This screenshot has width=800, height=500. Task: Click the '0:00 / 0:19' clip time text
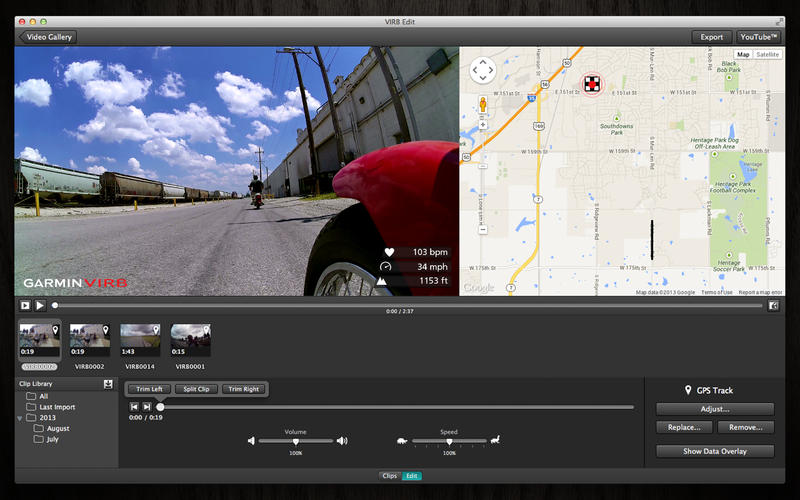146,417
